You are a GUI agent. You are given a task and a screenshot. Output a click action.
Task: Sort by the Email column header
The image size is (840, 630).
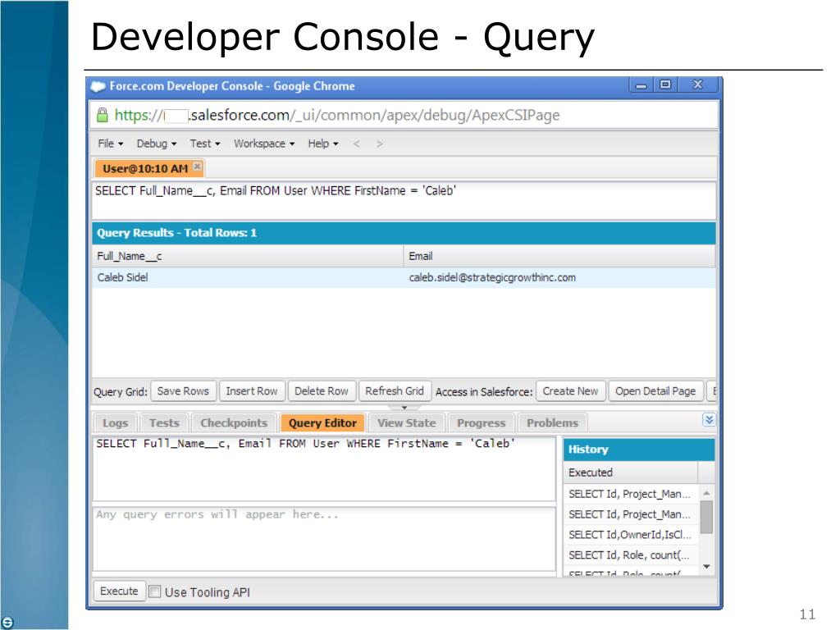pos(559,256)
